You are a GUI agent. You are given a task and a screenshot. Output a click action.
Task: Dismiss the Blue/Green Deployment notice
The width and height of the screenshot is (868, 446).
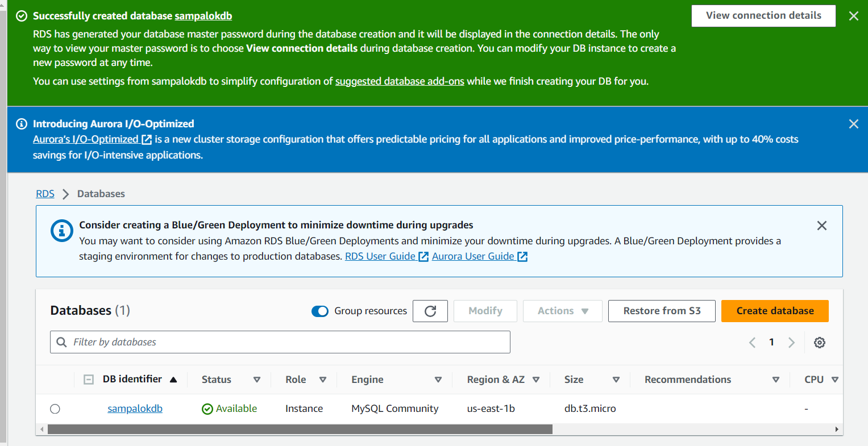(821, 226)
